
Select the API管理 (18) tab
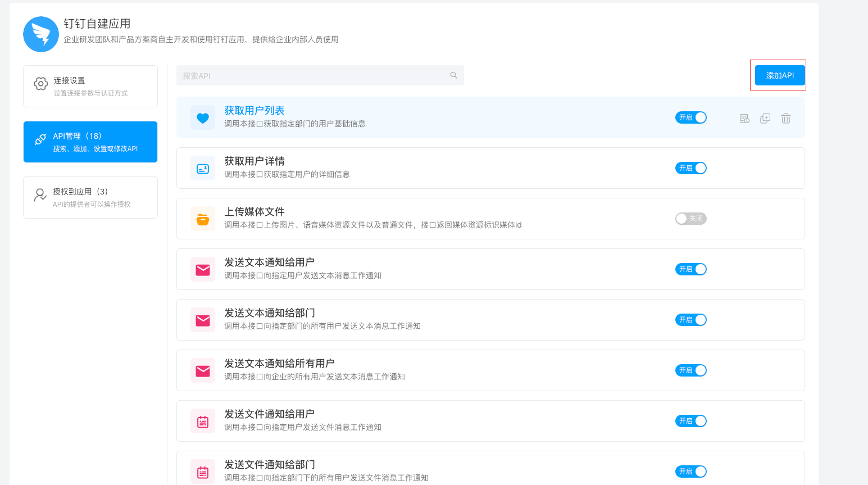[90, 142]
